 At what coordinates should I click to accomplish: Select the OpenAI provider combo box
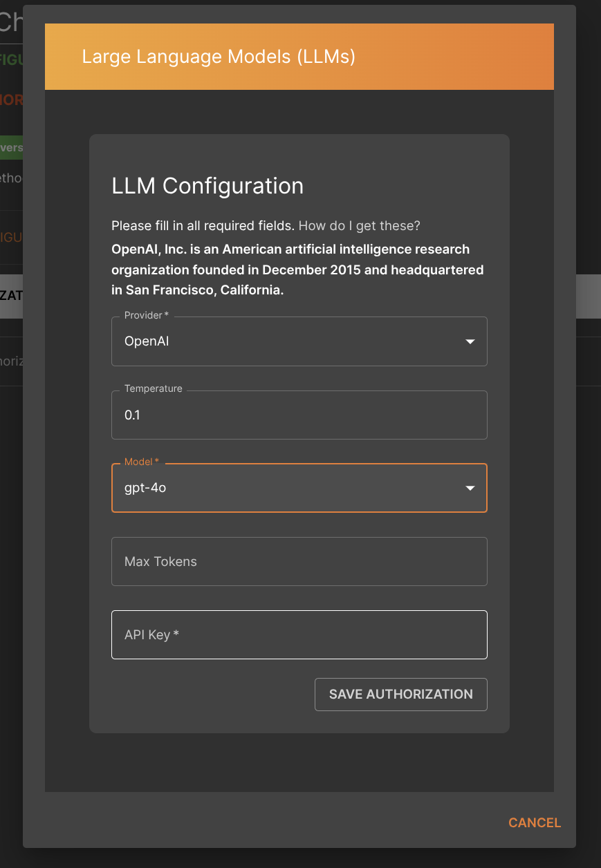coord(290,341)
